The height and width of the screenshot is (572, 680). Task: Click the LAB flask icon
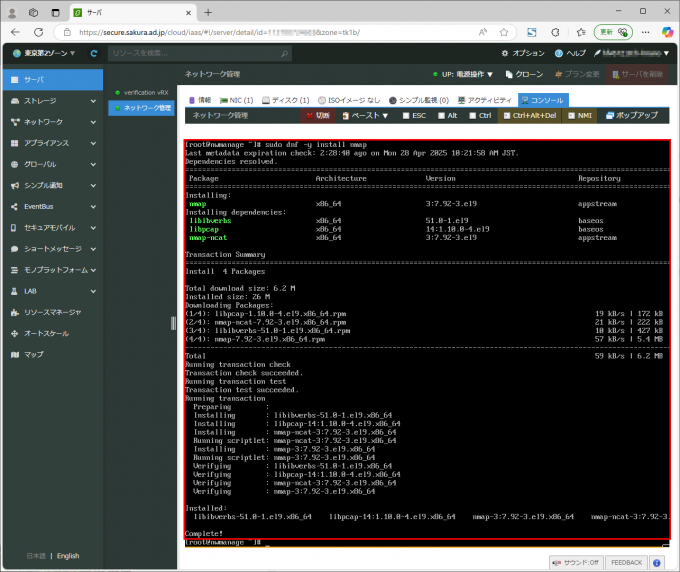point(14,291)
